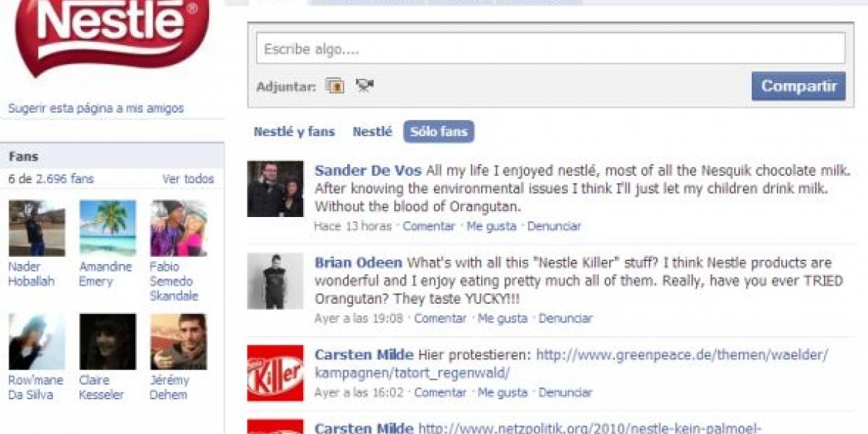Switch to the 'Nestlé y fans' filter
This screenshot has height=434, width=868.
click(294, 132)
